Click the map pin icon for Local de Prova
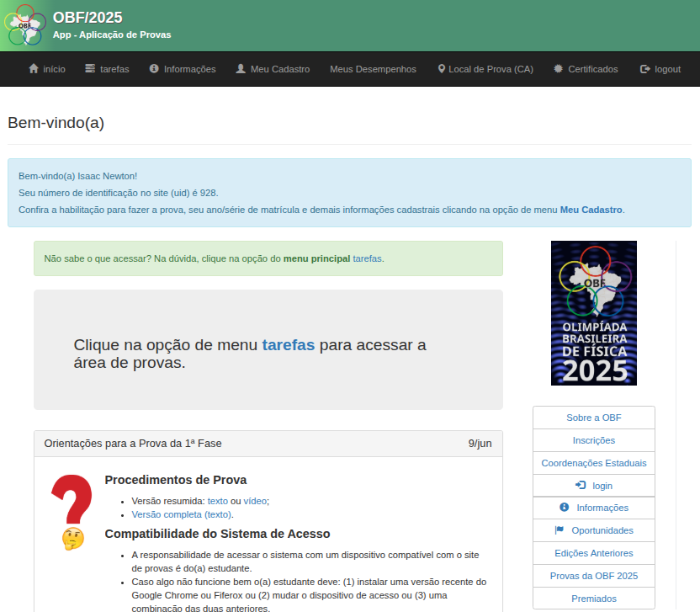Image resolution: width=700 pixels, height=612 pixels. pos(442,69)
